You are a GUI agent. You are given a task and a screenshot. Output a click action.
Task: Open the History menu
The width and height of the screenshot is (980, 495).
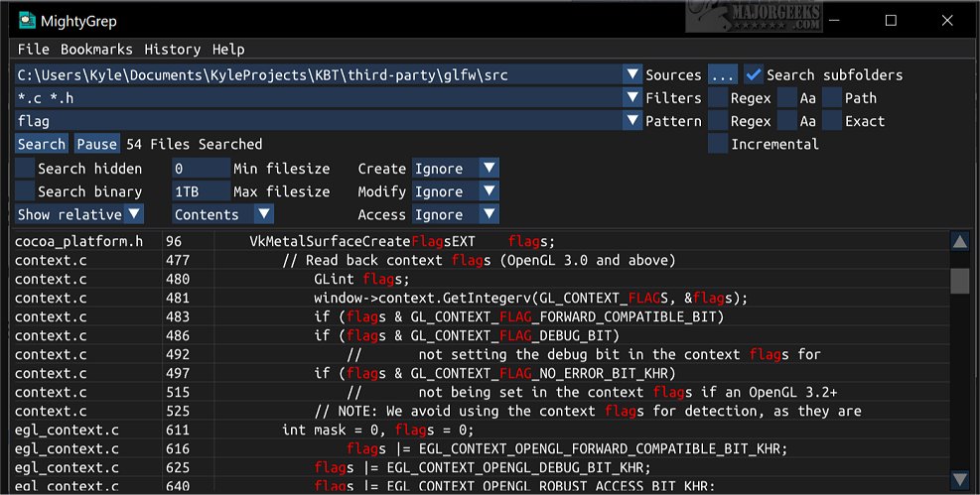coord(172,49)
